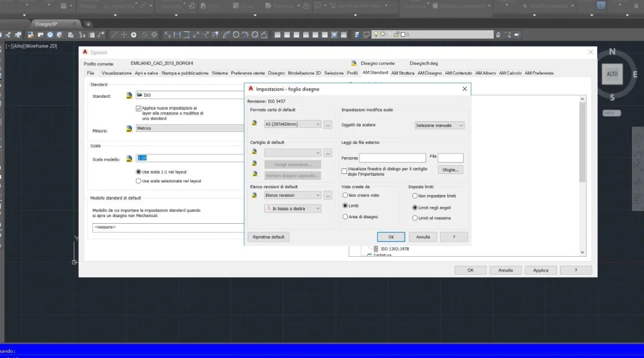Click the 'File' text field beside Percorso
The height and width of the screenshot is (358, 644).
click(x=451, y=158)
